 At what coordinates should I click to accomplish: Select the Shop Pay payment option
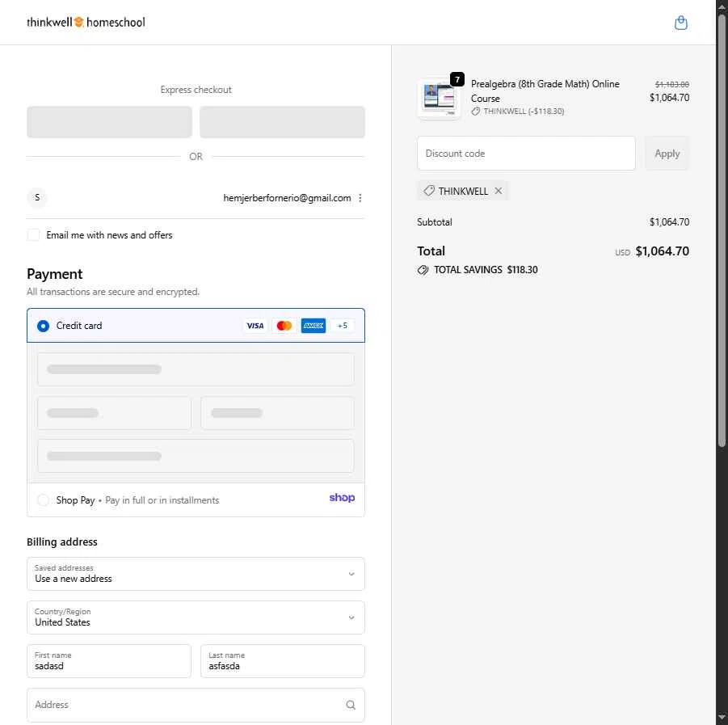click(x=196, y=500)
